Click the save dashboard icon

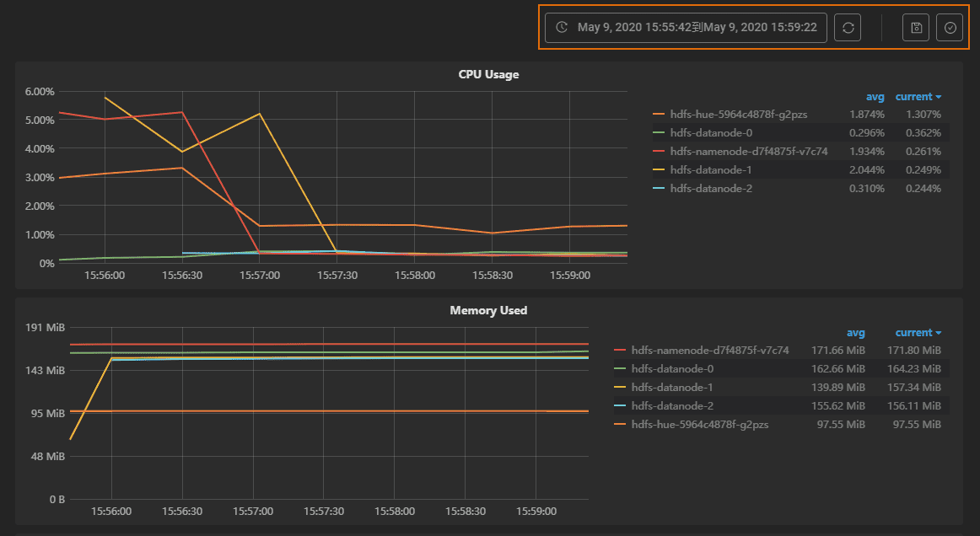tap(916, 27)
